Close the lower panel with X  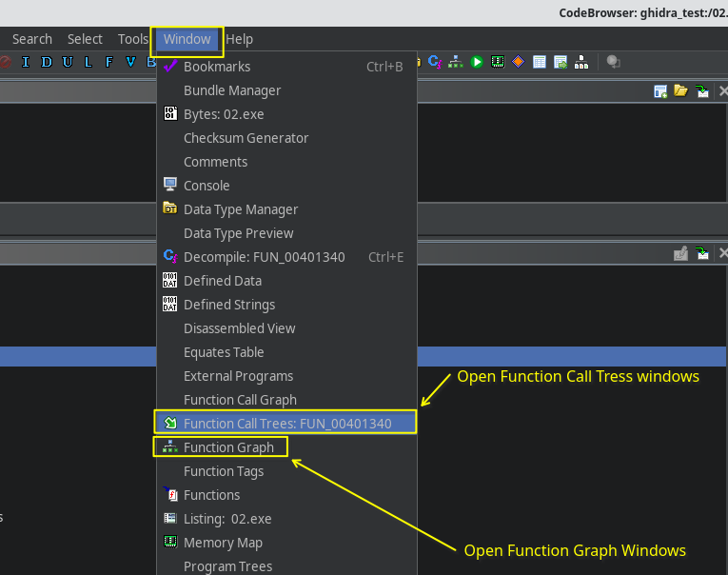(x=723, y=252)
